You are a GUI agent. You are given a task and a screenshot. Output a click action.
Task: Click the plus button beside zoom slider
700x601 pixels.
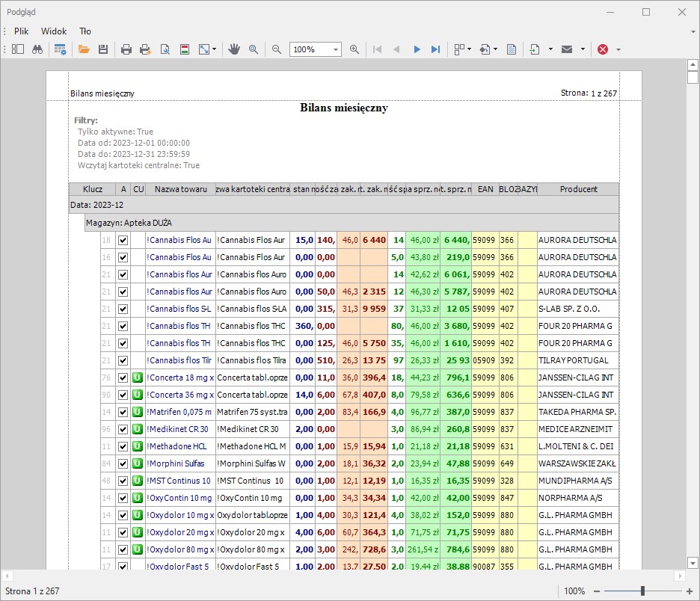tap(690, 591)
